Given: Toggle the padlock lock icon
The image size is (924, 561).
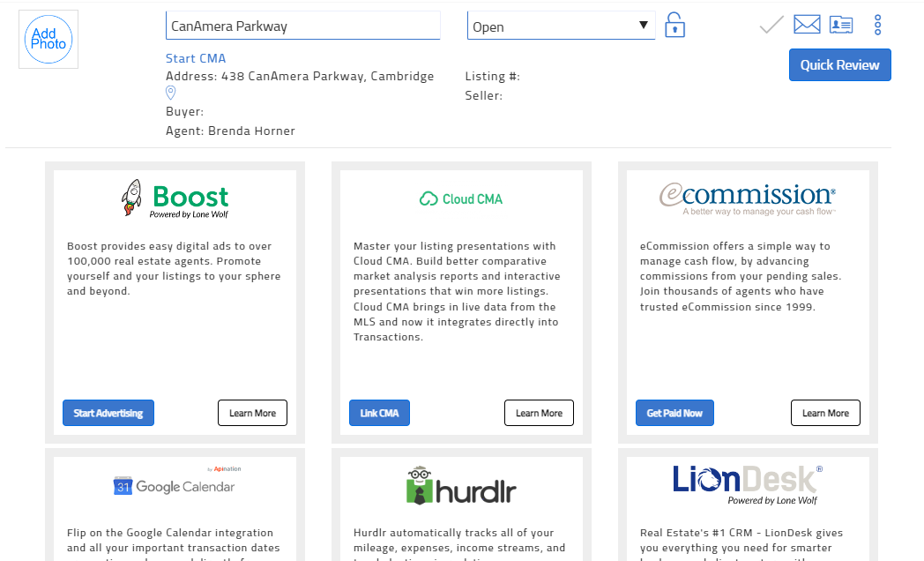Looking at the screenshot, I should 674,25.
